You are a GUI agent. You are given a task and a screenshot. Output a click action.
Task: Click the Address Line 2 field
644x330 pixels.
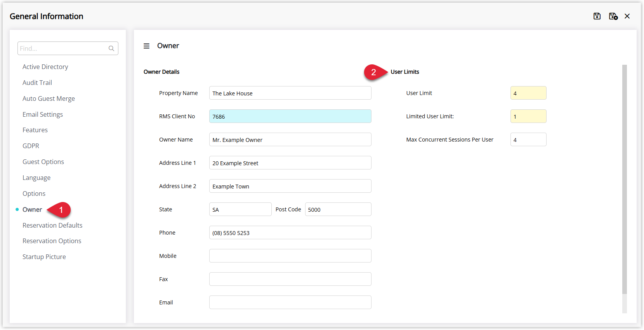click(290, 186)
